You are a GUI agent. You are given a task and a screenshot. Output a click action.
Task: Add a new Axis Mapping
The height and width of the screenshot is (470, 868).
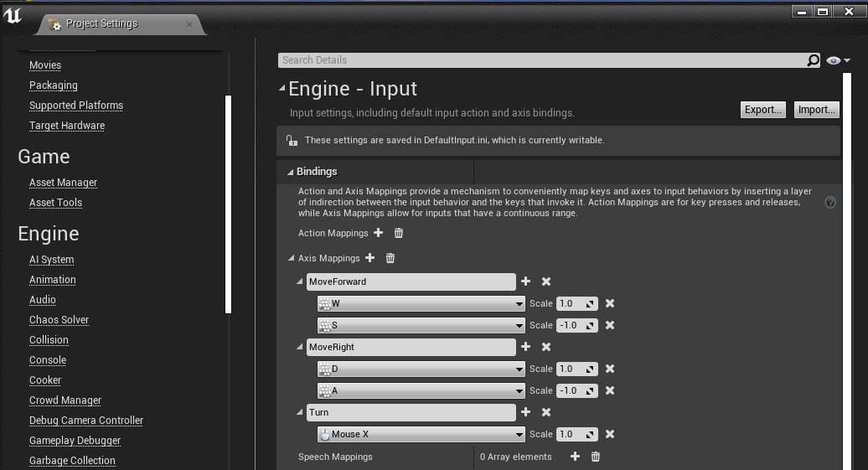[369, 258]
